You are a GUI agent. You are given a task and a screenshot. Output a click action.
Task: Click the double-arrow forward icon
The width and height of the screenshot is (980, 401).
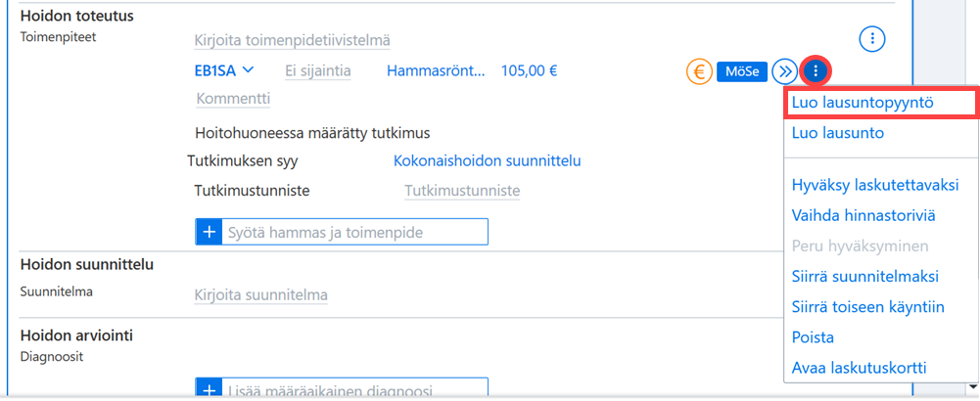click(x=784, y=71)
